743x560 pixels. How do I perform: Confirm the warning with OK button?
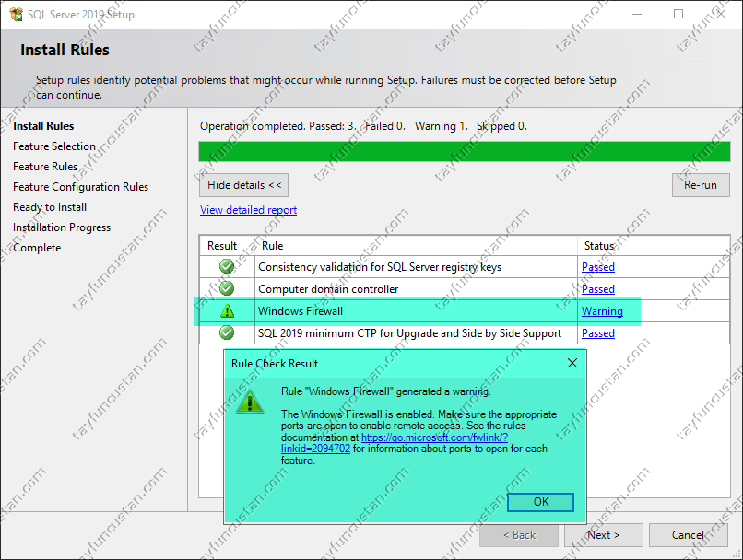(541, 502)
